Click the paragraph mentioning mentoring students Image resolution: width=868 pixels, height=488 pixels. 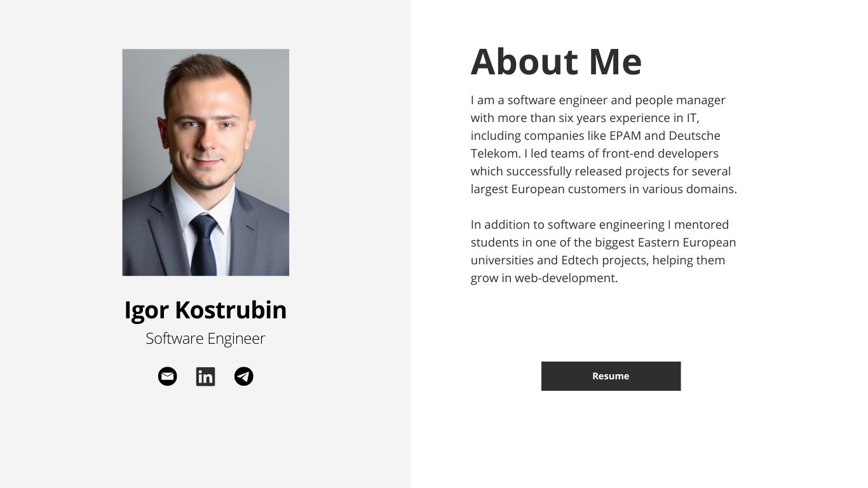pyautogui.click(x=602, y=251)
